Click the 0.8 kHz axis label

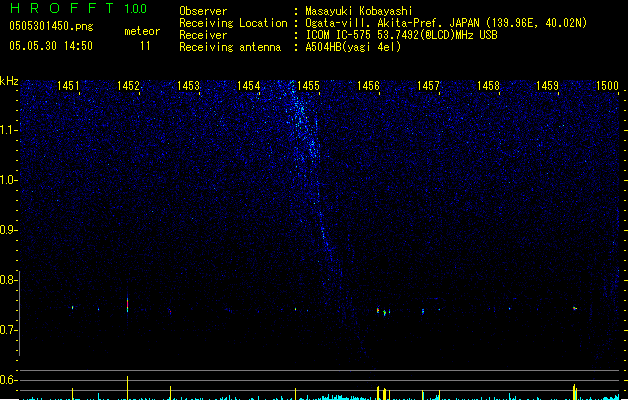(8, 280)
